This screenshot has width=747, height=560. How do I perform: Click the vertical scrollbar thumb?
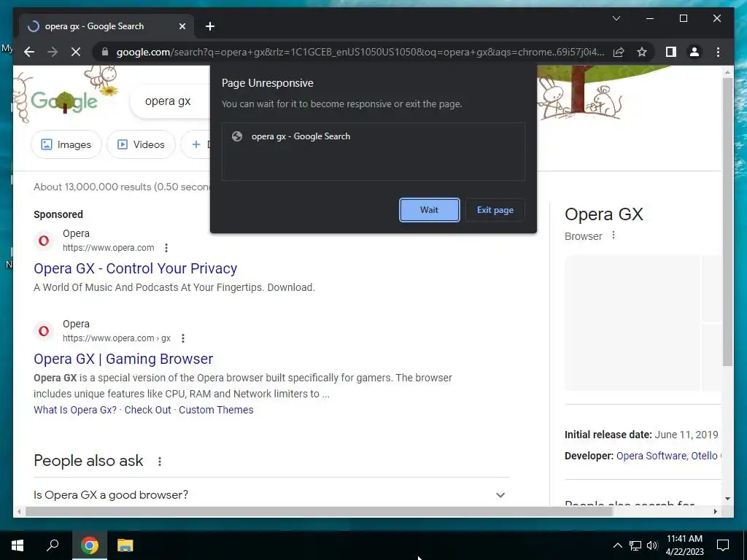tap(727, 222)
